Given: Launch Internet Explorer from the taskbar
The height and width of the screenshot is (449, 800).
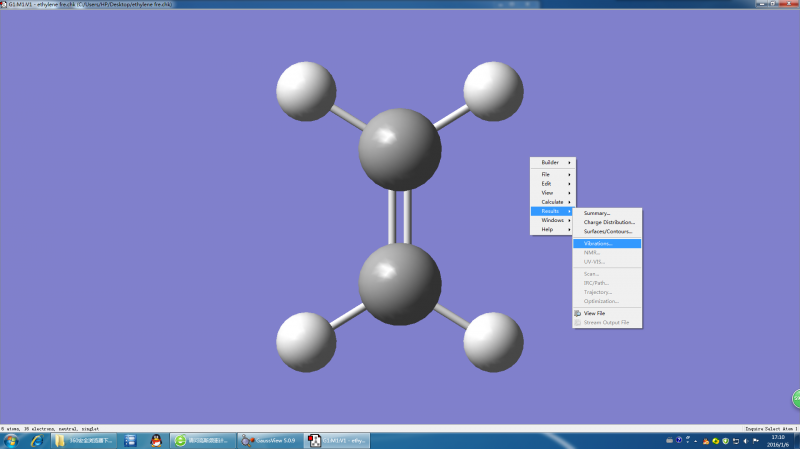Looking at the screenshot, I should click(x=37, y=440).
